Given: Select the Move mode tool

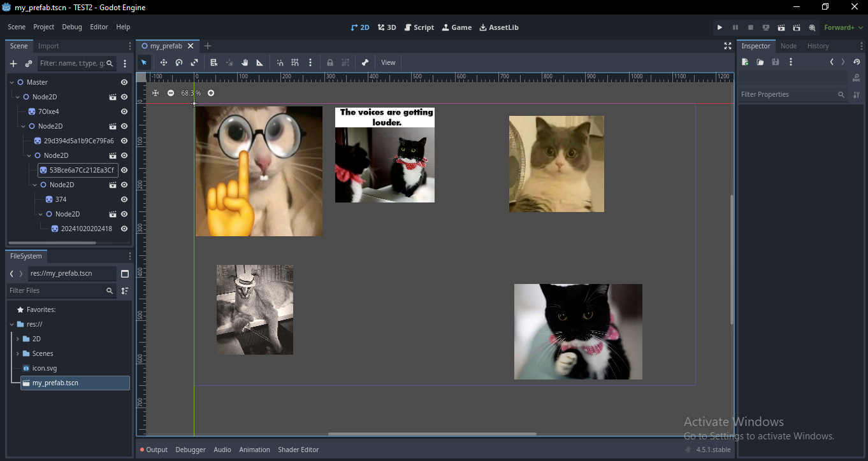Looking at the screenshot, I should [164, 62].
